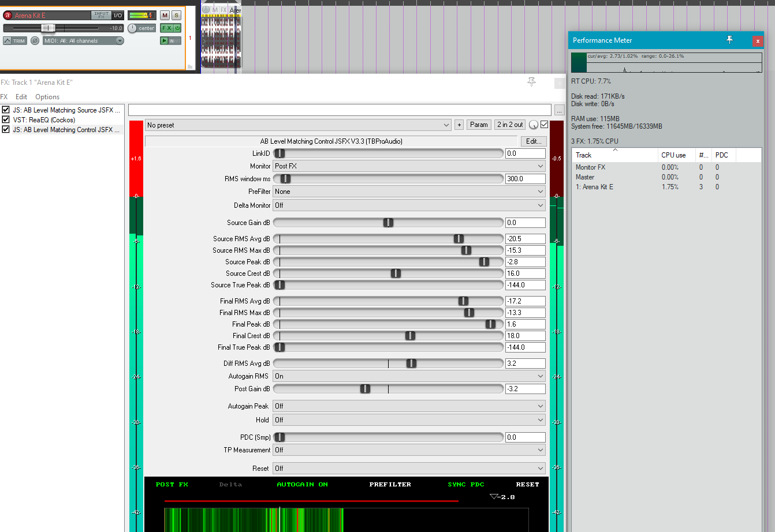Open the No preset dropdown
The height and width of the screenshot is (532, 775).
click(x=298, y=125)
